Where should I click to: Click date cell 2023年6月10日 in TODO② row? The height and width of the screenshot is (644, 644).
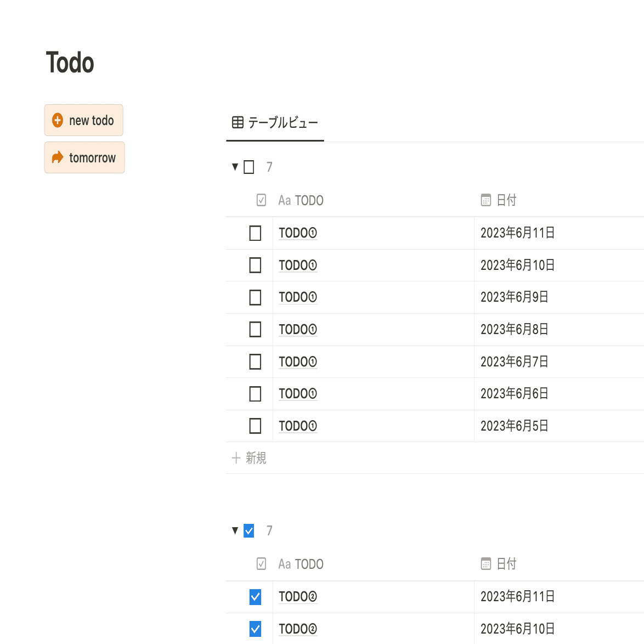click(x=517, y=629)
